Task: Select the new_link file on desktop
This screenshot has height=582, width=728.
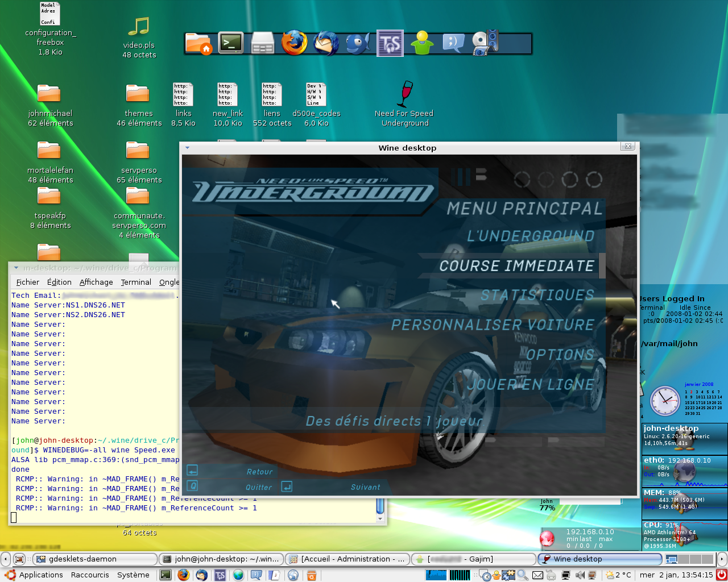Action: (227, 105)
